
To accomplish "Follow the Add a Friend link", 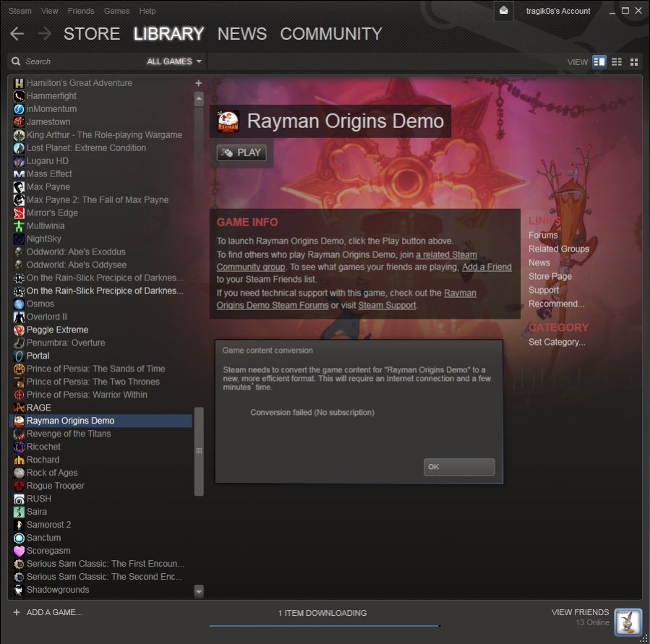I will (x=487, y=267).
